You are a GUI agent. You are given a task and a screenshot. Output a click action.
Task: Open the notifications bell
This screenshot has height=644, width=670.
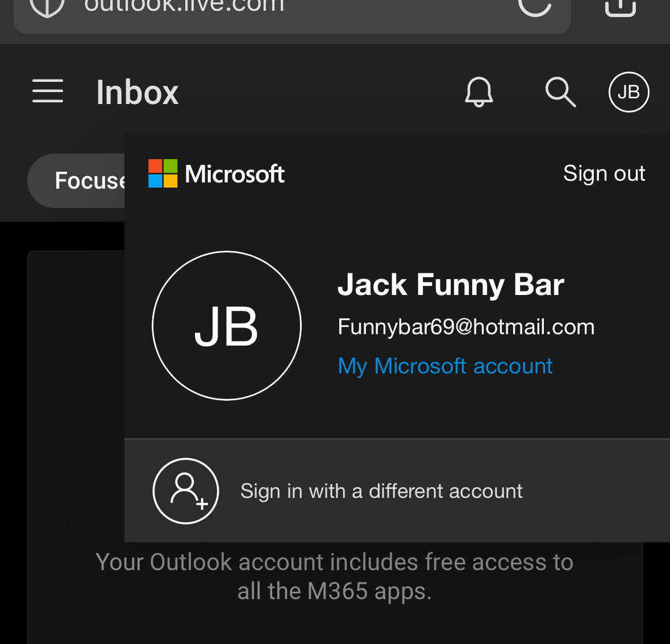(x=478, y=92)
